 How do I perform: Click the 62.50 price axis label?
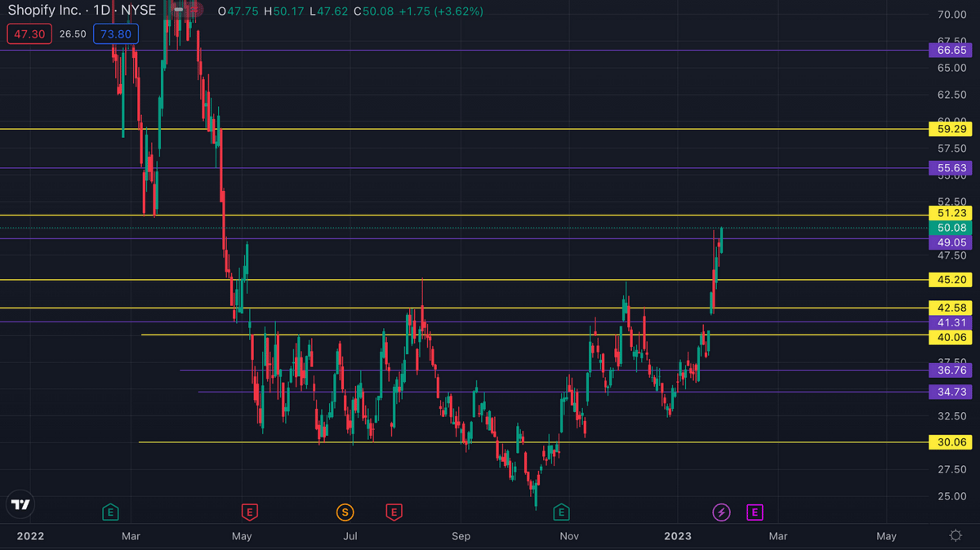pyautogui.click(x=951, y=95)
